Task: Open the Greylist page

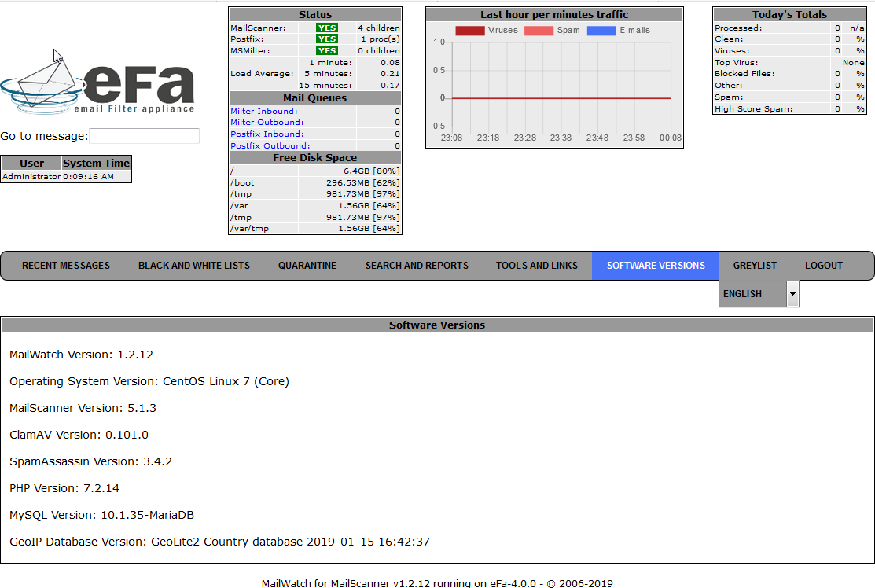Action: pos(755,266)
